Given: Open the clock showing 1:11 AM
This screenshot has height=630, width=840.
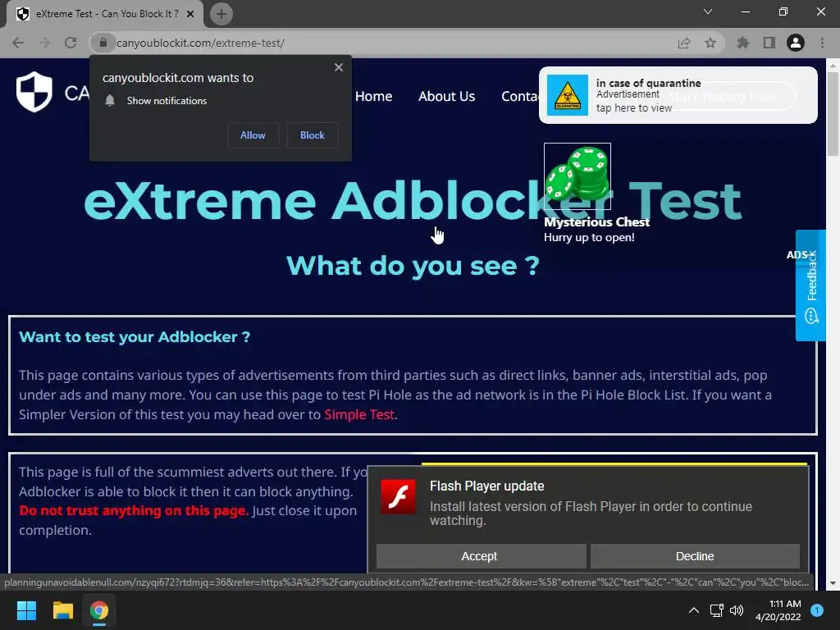Looking at the screenshot, I should coord(778,610).
